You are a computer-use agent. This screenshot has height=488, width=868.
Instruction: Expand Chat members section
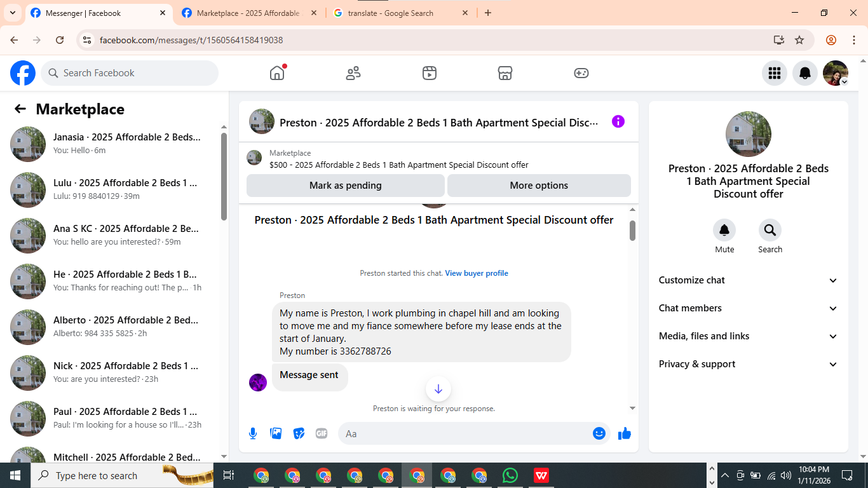point(749,308)
